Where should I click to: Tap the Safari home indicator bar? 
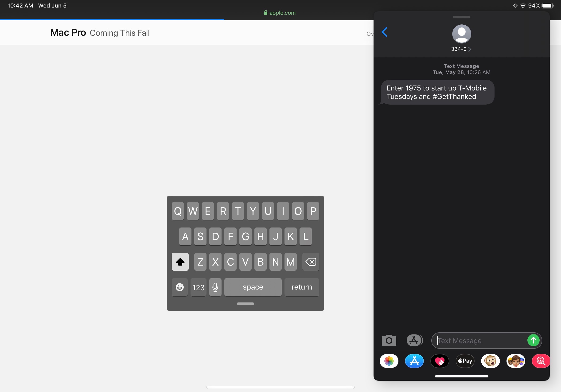tap(280, 387)
